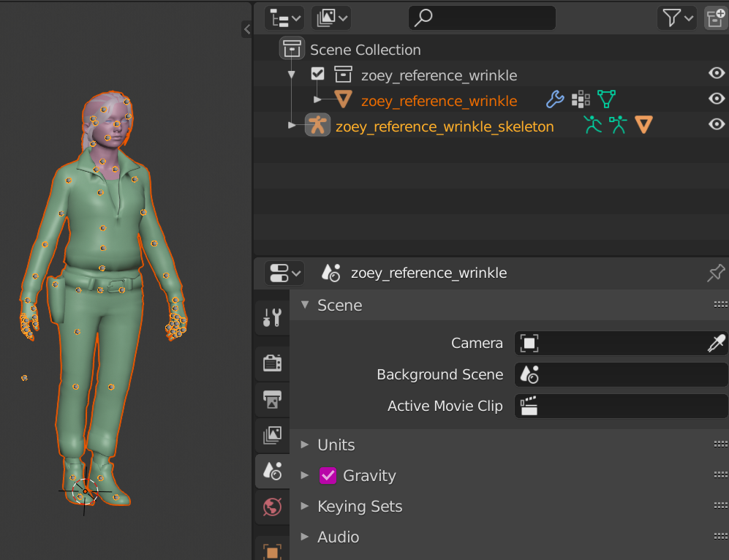This screenshot has height=560, width=729.
Task: Click the modifiers wrench icon on zoey_reference_wrinkle
Action: click(555, 100)
